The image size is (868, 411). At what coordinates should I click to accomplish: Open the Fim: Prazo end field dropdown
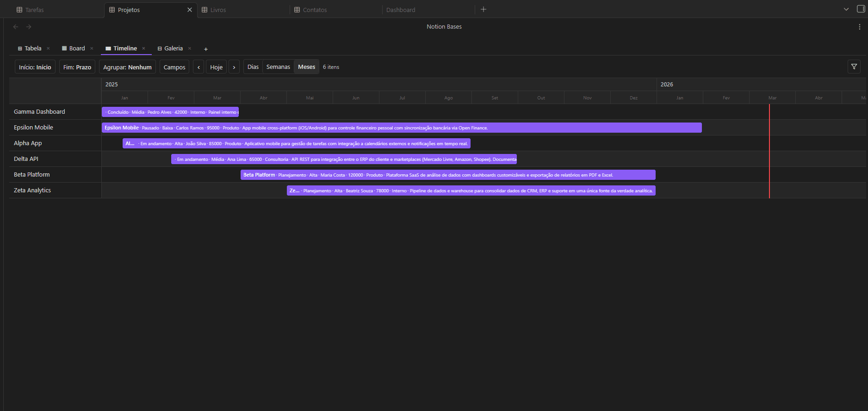pyautogui.click(x=77, y=67)
